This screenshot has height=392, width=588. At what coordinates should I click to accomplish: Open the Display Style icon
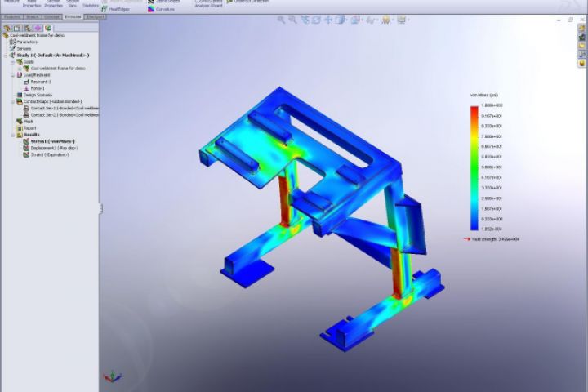click(x=354, y=20)
